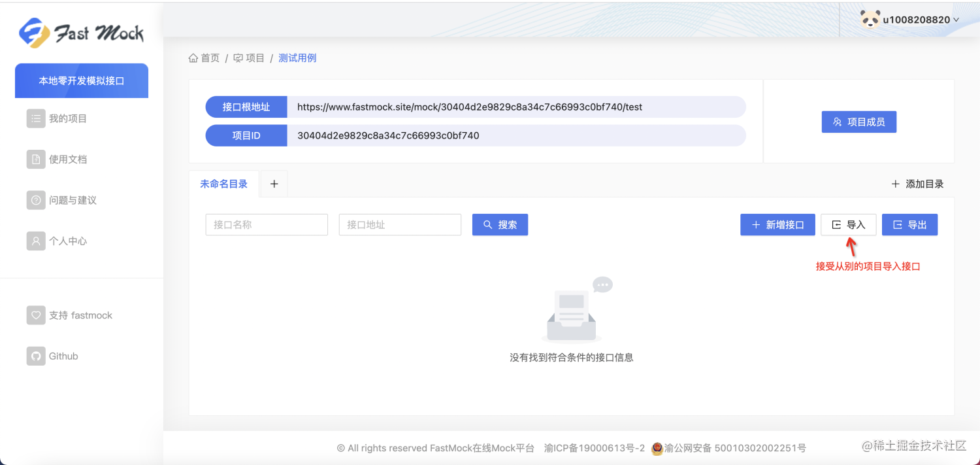The height and width of the screenshot is (465, 980).
Task: Click the 个人中心 profile icon
Action: click(36, 241)
